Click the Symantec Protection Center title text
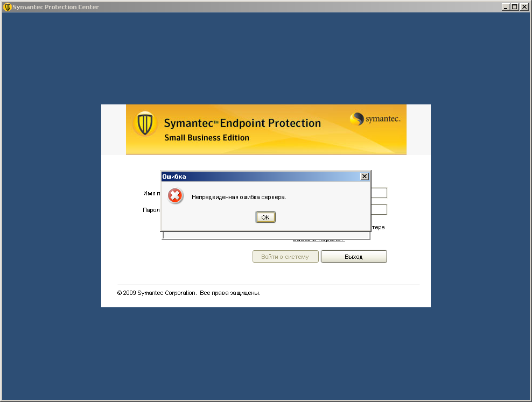The height and width of the screenshot is (402, 532). 55,7
